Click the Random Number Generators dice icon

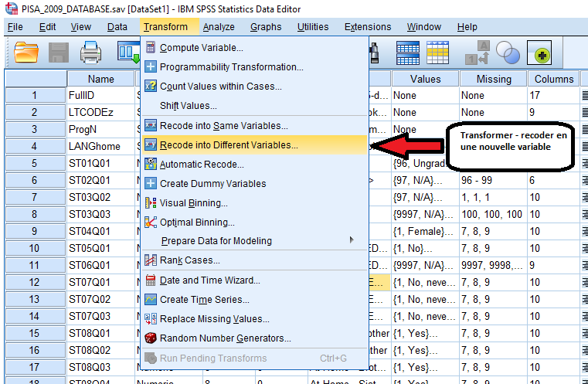tap(151, 338)
